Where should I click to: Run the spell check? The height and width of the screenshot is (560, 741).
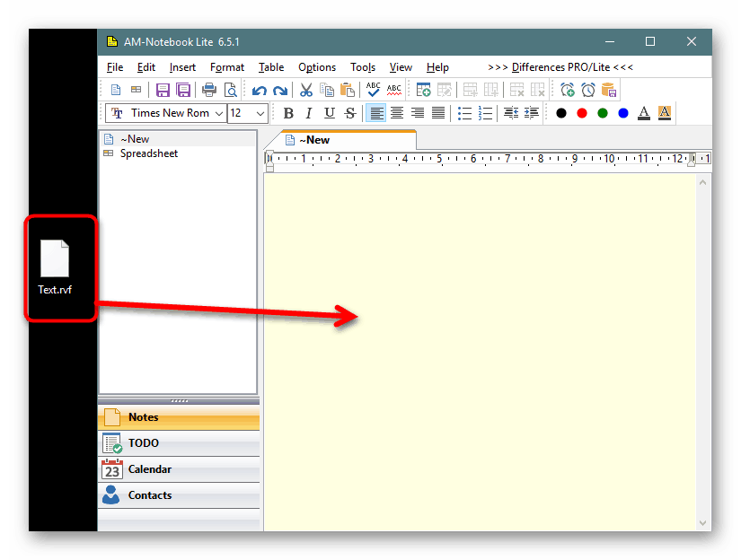tap(374, 90)
